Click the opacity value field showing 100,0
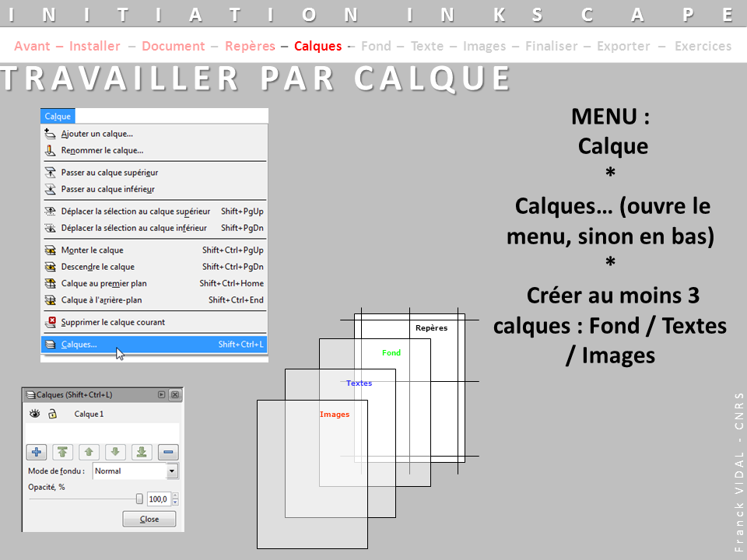This screenshot has width=747, height=560. tap(159, 499)
